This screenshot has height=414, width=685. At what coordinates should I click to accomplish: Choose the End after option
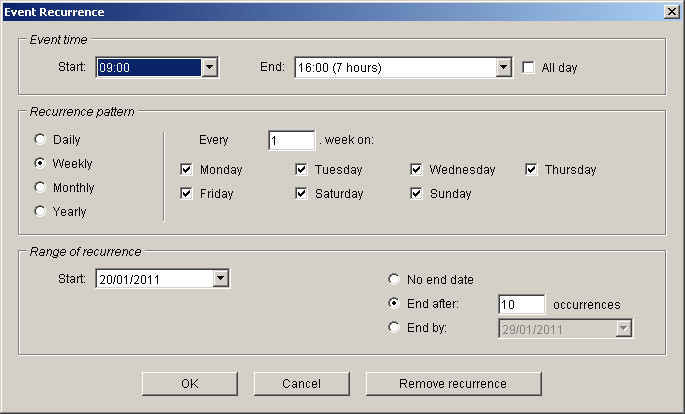coord(394,303)
